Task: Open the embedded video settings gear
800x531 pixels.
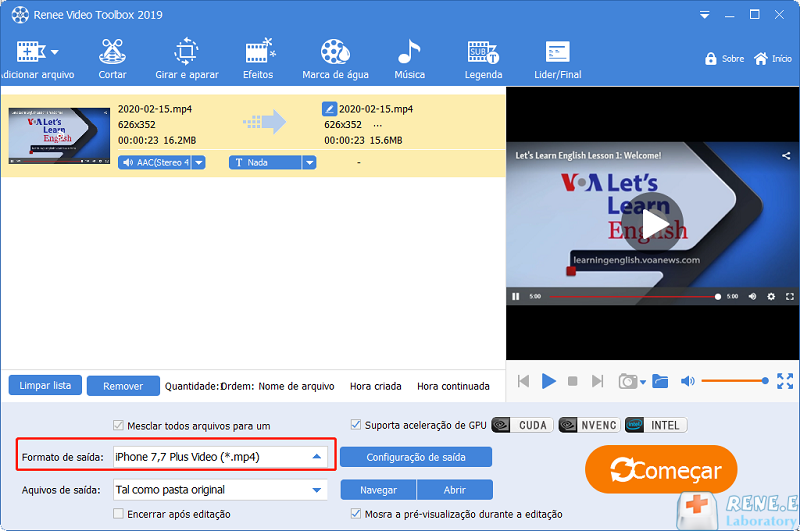Action: [771, 296]
